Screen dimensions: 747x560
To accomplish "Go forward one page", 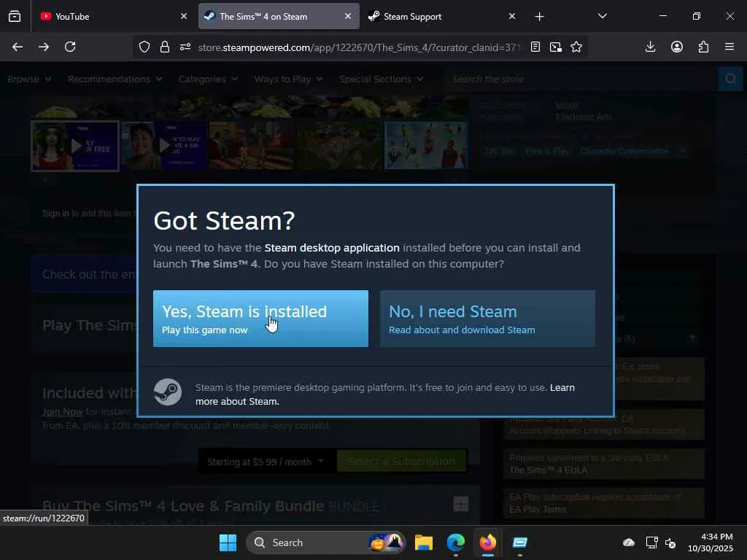I will click(x=44, y=47).
